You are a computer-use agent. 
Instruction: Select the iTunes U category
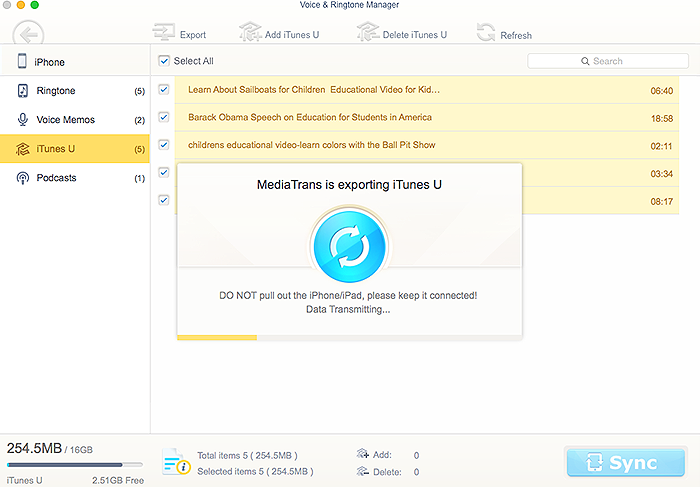pos(75,149)
